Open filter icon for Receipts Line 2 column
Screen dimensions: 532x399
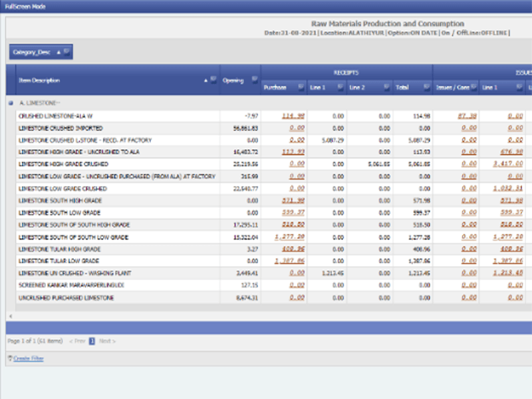tap(387, 87)
